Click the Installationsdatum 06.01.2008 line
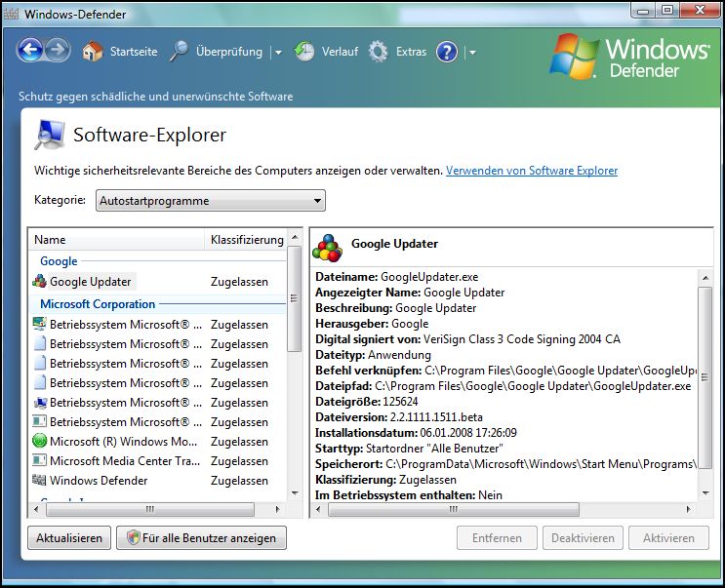The height and width of the screenshot is (588, 725). pyautogui.click(x=416, y=433)
